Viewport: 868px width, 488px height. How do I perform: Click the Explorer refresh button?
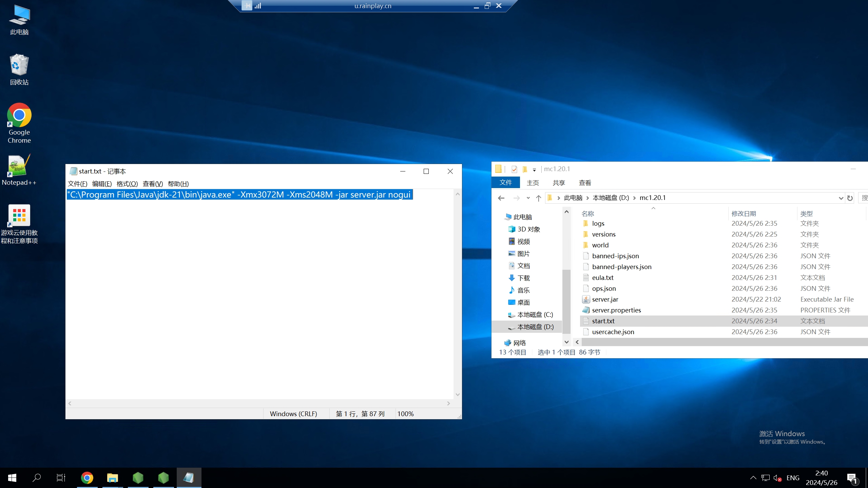[850, 198]
